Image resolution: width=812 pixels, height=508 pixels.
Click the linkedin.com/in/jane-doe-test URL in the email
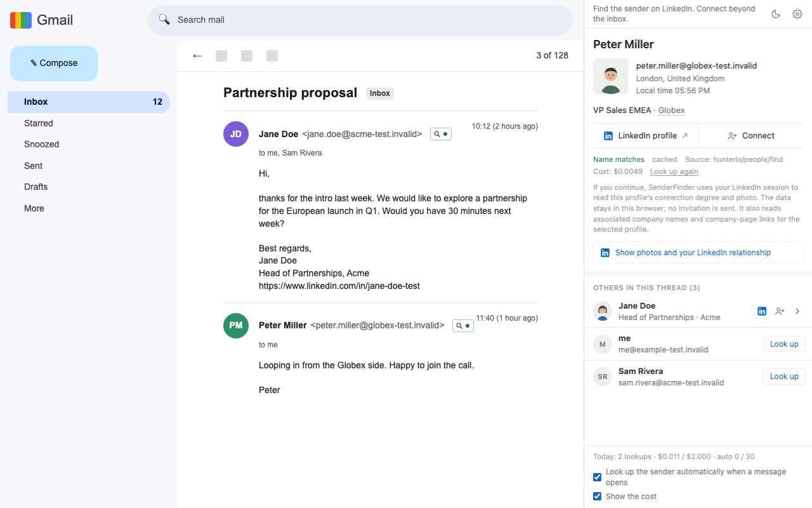[339, 286]
